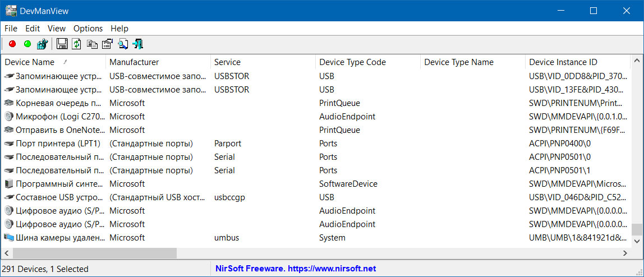The width and height of the screenshot is (644, 277).
Task: Click the vertical scrollbar down arrow
Action: (637, 241)
